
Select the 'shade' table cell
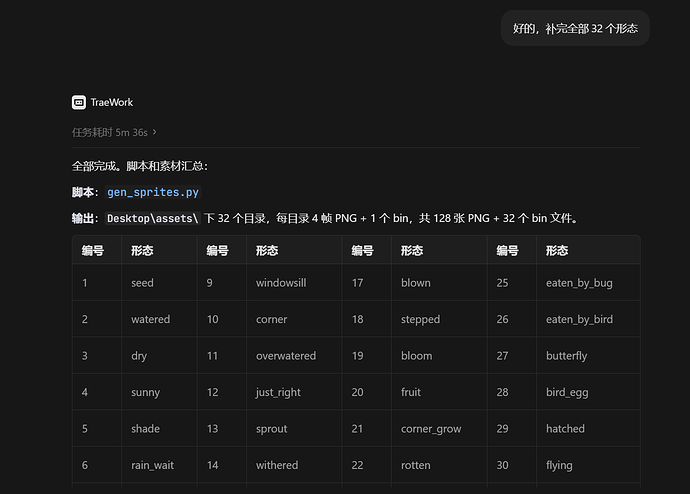(159, 428)
